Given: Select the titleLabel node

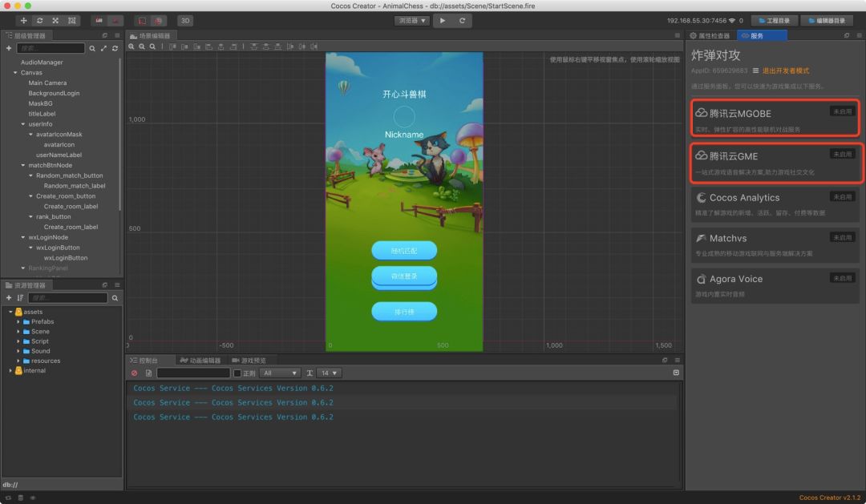Looking at the screenshot, I should [x=42, y=114].
